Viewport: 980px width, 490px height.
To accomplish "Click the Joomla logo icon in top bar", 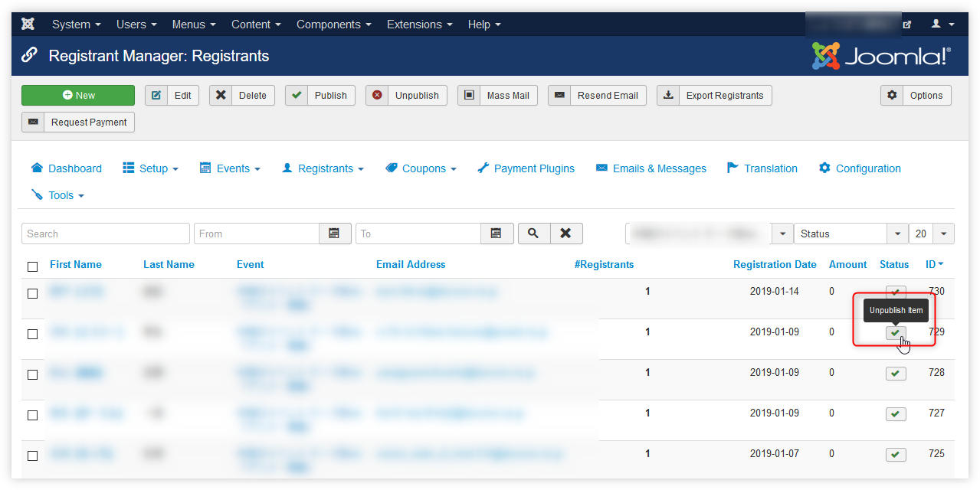I will 28,24.
